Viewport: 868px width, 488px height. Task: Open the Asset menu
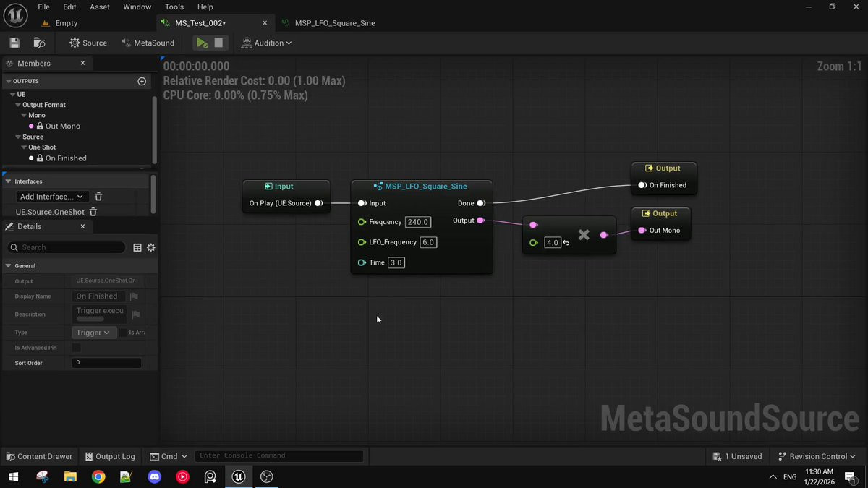(100, 7)
